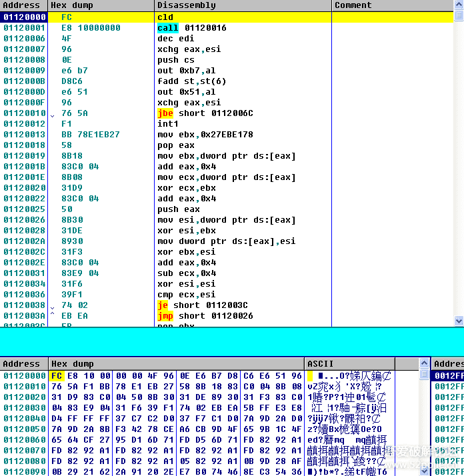Select the je short 0112003C instruction
The image size is (464, 476).
[202, 305]
